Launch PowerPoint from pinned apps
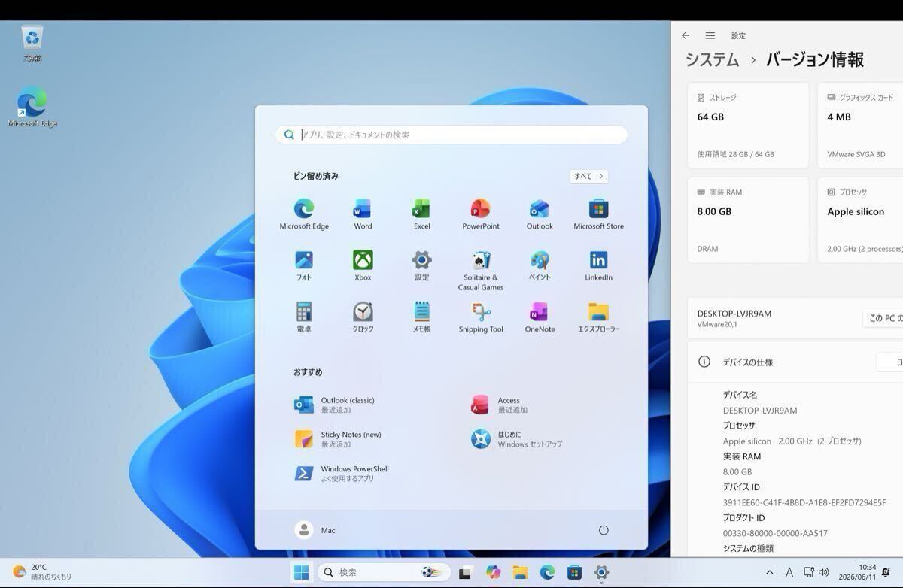903x588 pixels. 481,214
